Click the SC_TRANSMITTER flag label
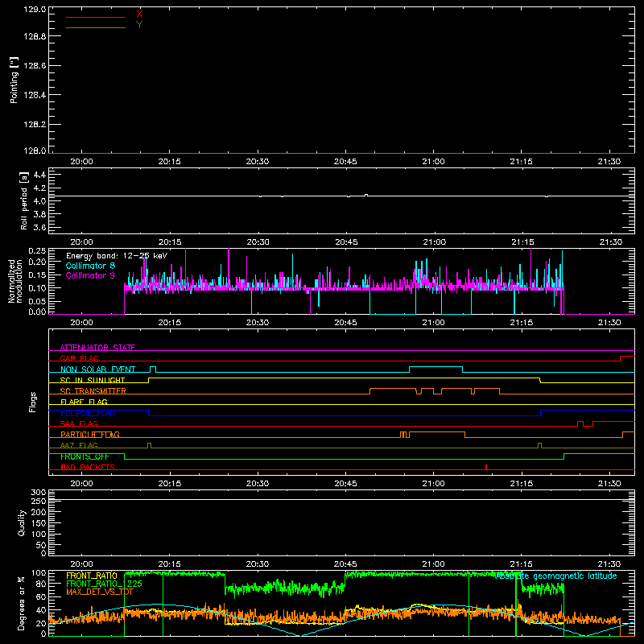 [x=93, y=391]
